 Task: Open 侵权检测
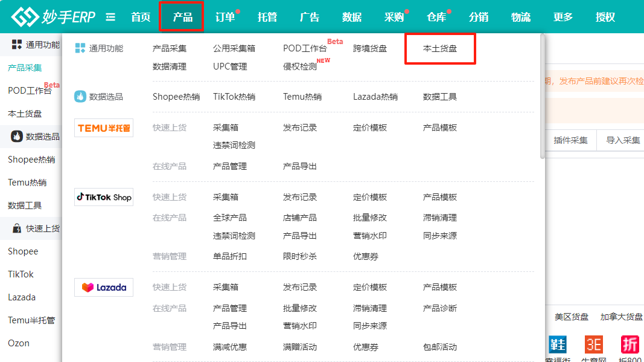[300, 66]
